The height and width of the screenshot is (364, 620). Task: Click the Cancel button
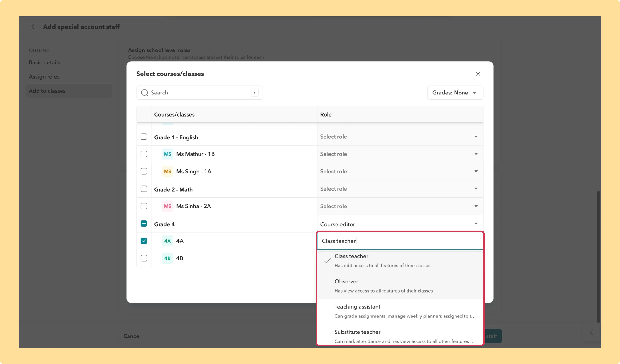(132, 336)
